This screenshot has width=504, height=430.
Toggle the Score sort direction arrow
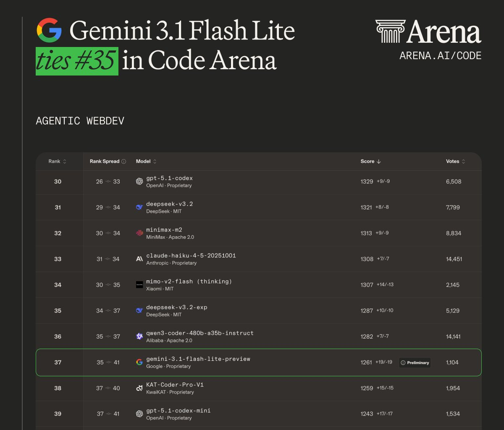[x=378, y=161]
